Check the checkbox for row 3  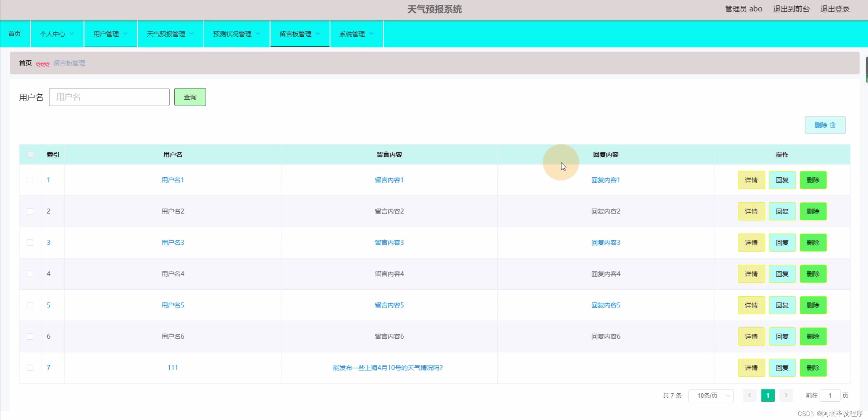(x=30, y=243)
